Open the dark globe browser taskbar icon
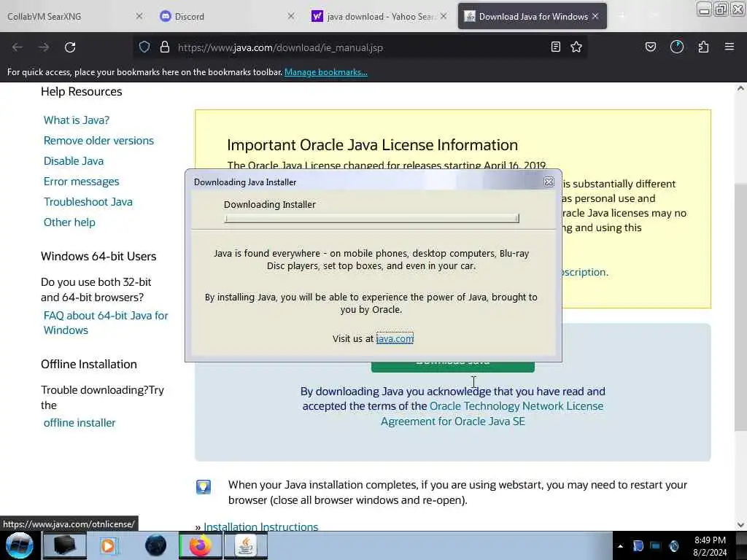The width and height of the screenshot is (747, 560). 156,545
